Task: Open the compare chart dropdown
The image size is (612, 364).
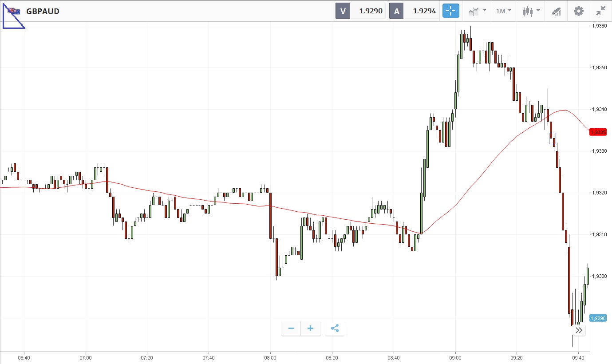Action: click(x=477, y=11)
